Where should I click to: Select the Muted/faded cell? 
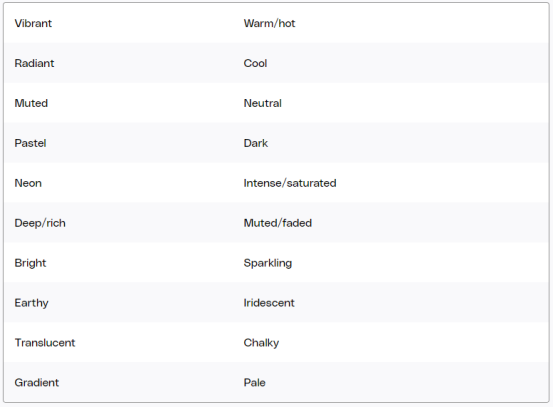click(278, 223)
